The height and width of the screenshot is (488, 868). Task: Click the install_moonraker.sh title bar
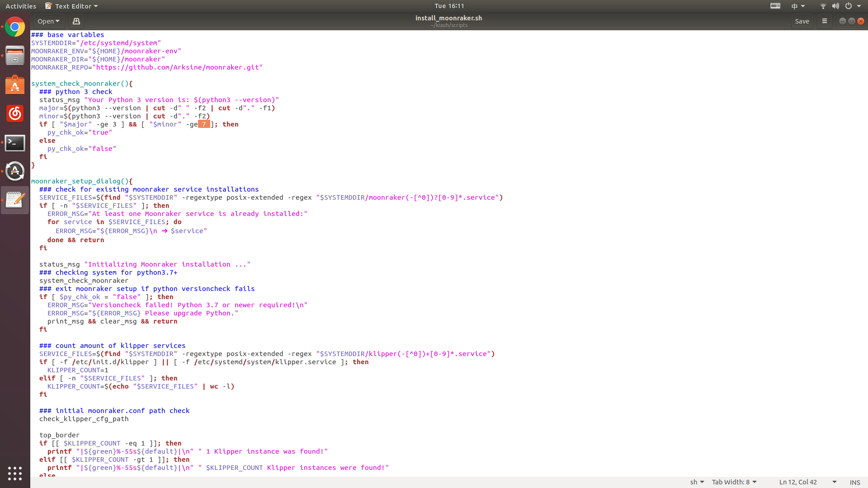click(448, 18)
